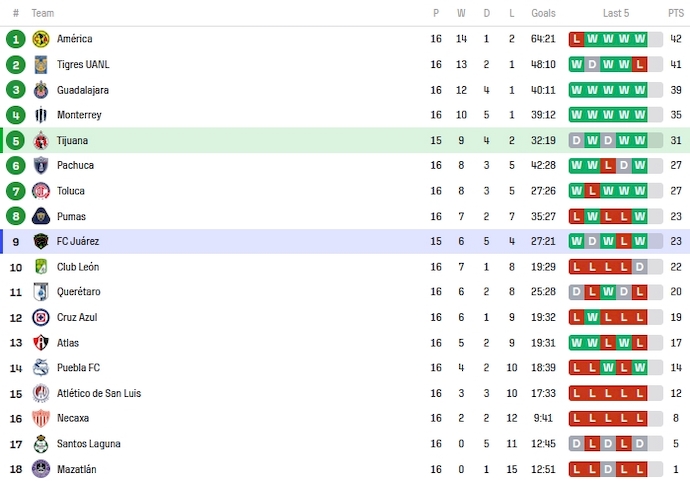Click the América club crest icon
Screen dimensions: 690x481
(x=41, y=39)
